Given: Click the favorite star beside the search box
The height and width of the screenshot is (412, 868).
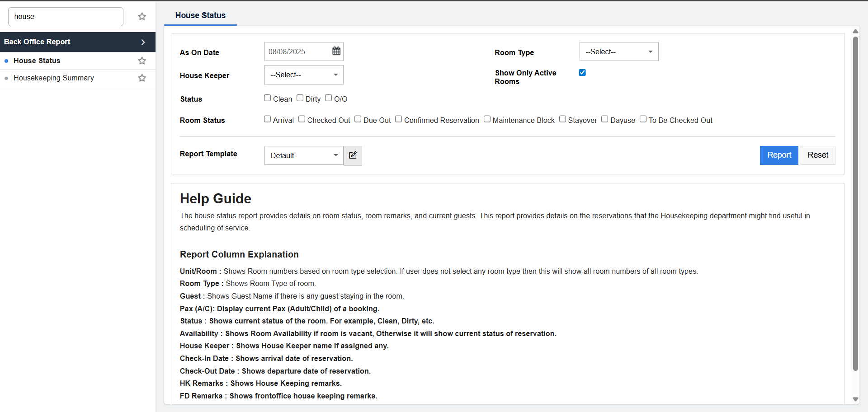Looking at the screenshot, I should (x=142, y=17).
